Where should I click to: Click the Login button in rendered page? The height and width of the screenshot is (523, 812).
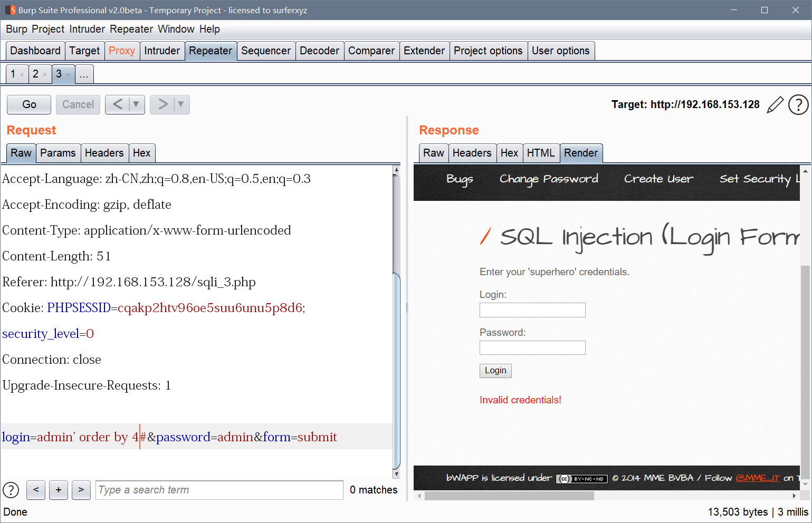pos(495,371)
